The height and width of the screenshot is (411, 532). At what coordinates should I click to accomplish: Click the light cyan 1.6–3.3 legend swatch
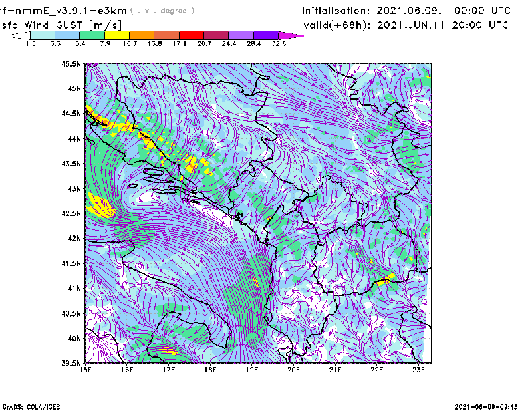(x=43, y=35)
